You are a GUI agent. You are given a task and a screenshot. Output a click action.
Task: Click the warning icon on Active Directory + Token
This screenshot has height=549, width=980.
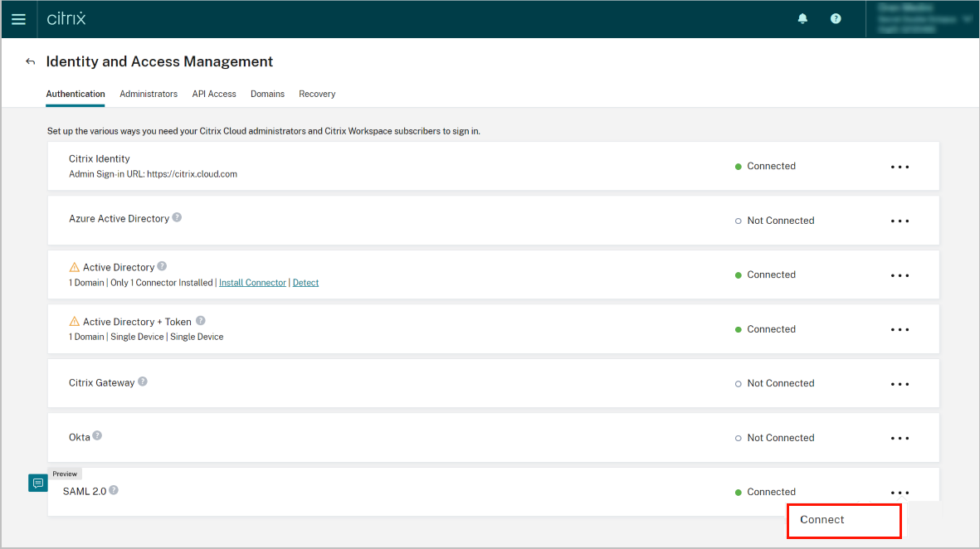coord(74,322)
